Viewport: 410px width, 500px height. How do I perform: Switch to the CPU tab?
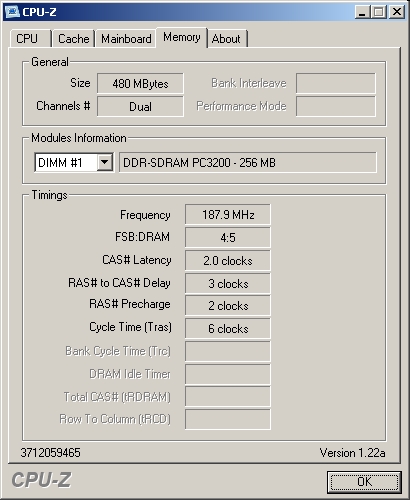[x=31, y=39]
